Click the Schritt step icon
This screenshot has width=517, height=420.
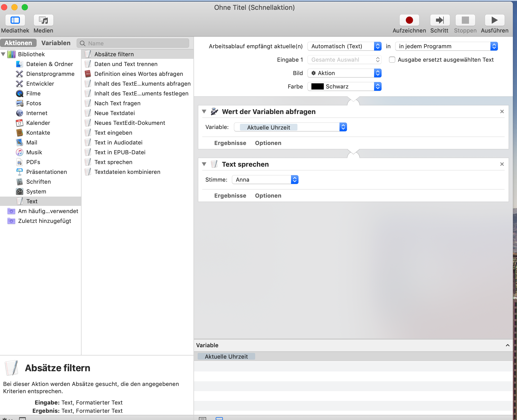(x=440, y=20)
